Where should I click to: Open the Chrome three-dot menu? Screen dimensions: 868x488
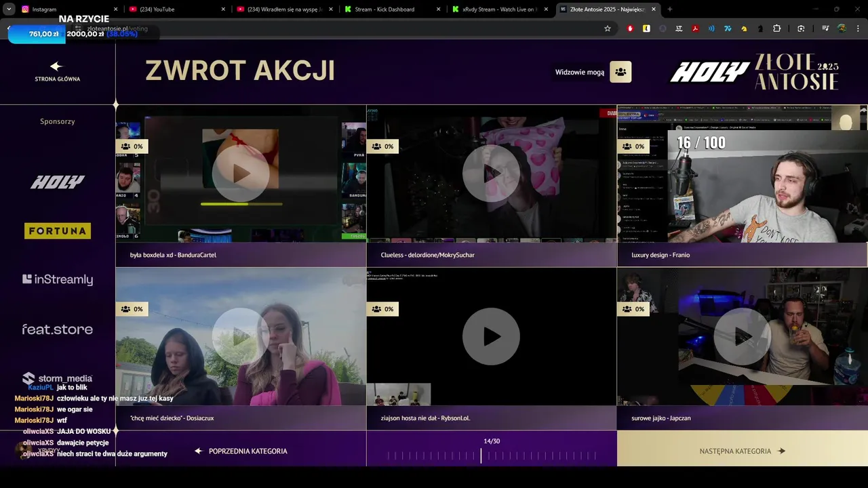click(858, 28)
